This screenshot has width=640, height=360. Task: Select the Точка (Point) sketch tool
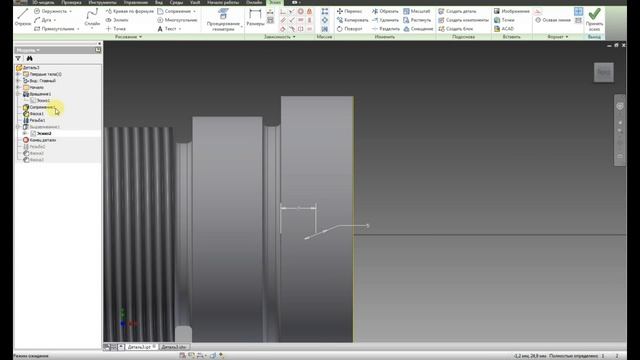click(x=116, y=29)
